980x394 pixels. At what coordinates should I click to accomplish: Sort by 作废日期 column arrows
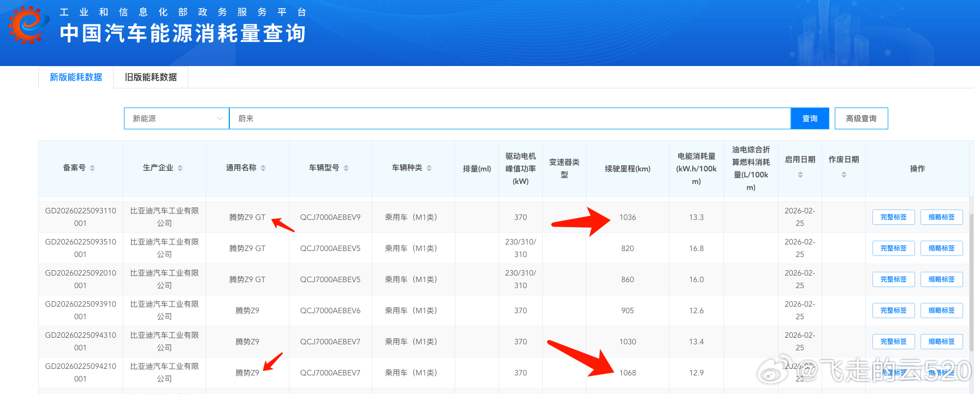pos(844,175)
